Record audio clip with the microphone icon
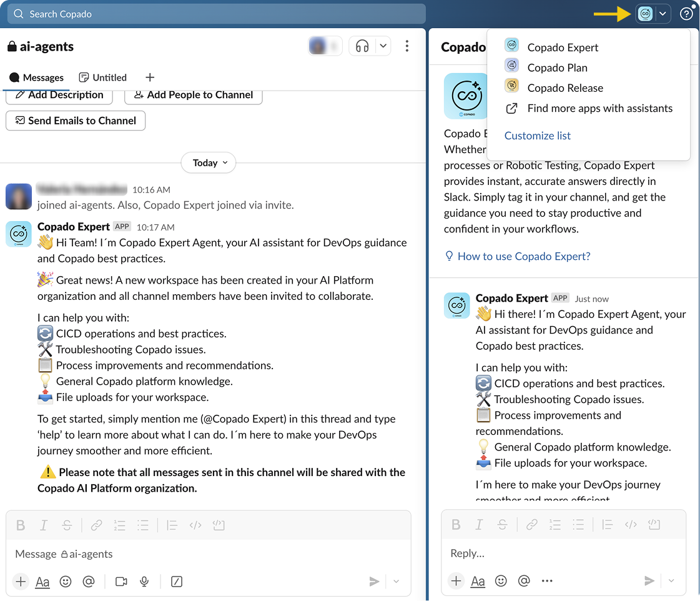 144,582
